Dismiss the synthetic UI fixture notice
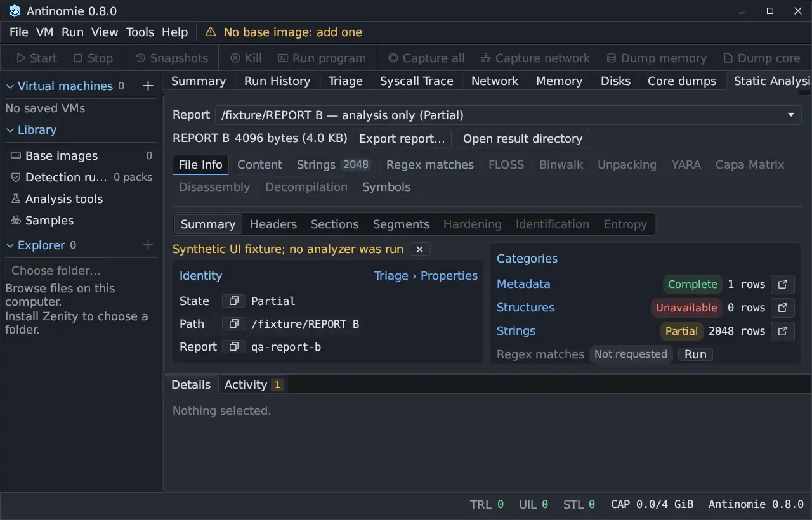Viewport: 812px width, 520px height. pyautogui.click(x=419, y=249)
